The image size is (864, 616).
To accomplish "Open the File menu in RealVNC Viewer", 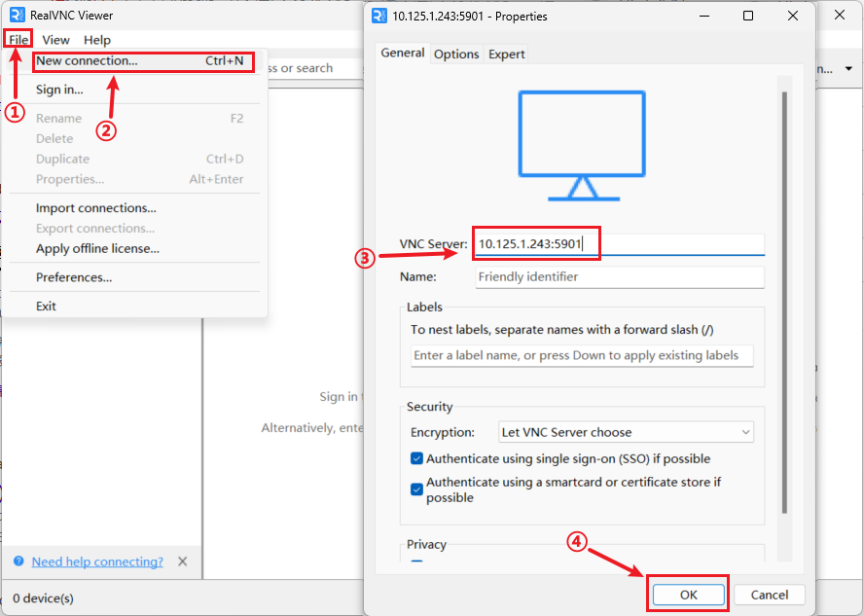I will 18,40.
